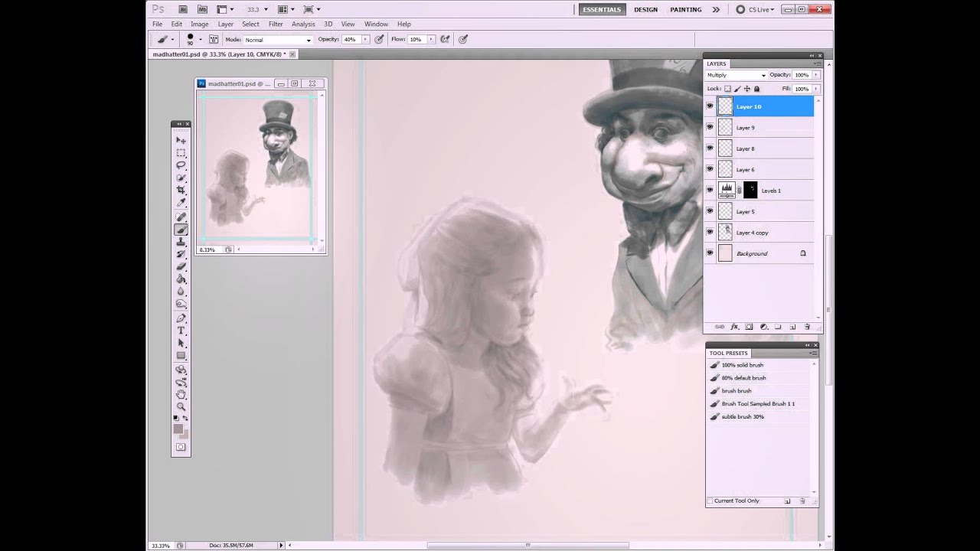Select the Crop tool
Screen dimensions: 980x551
click(x=181, y=190)
